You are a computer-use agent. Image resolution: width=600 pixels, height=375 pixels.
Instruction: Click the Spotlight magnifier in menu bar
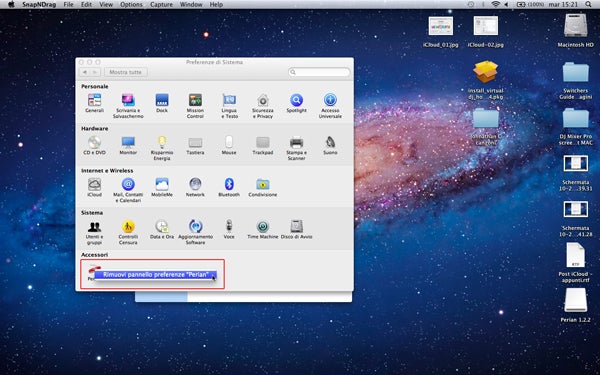[x=588, y=5]
